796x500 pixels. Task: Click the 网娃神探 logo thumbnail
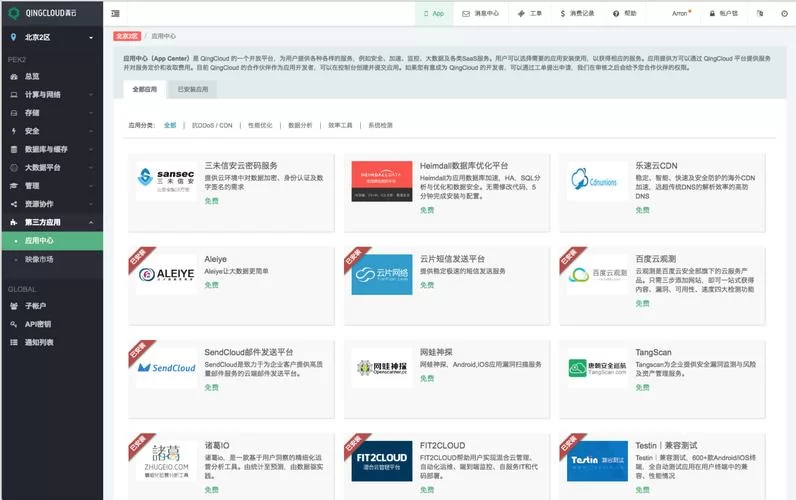[x=382, y=368]
